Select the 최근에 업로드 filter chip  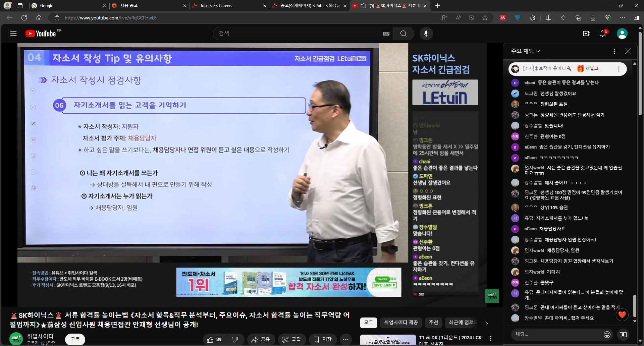[x=462, y=323]
